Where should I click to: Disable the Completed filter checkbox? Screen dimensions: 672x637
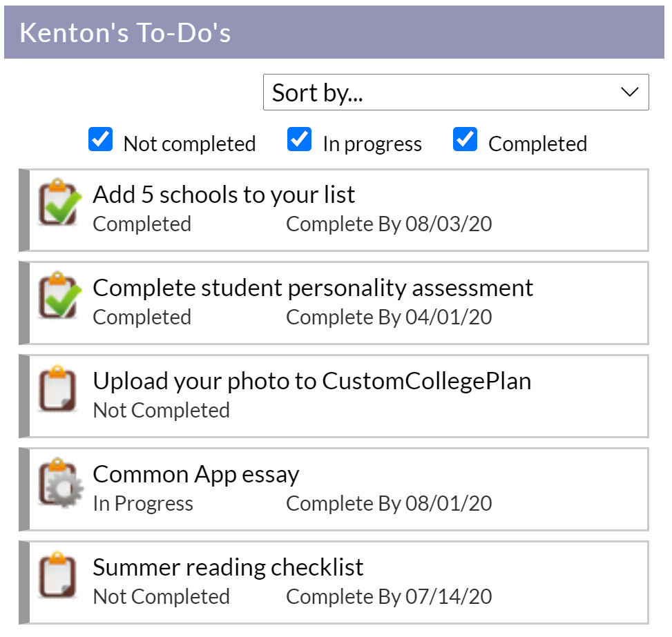tap(465, 139)
